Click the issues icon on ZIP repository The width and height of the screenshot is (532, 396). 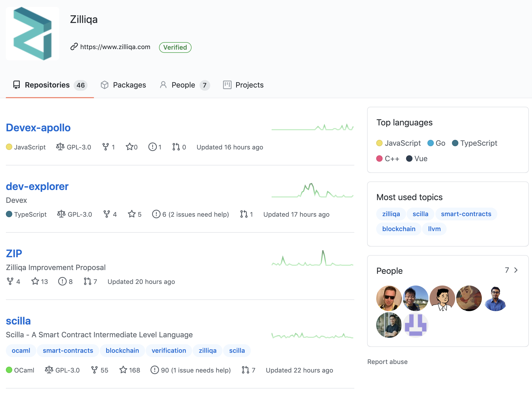click(x=62, y=281)
